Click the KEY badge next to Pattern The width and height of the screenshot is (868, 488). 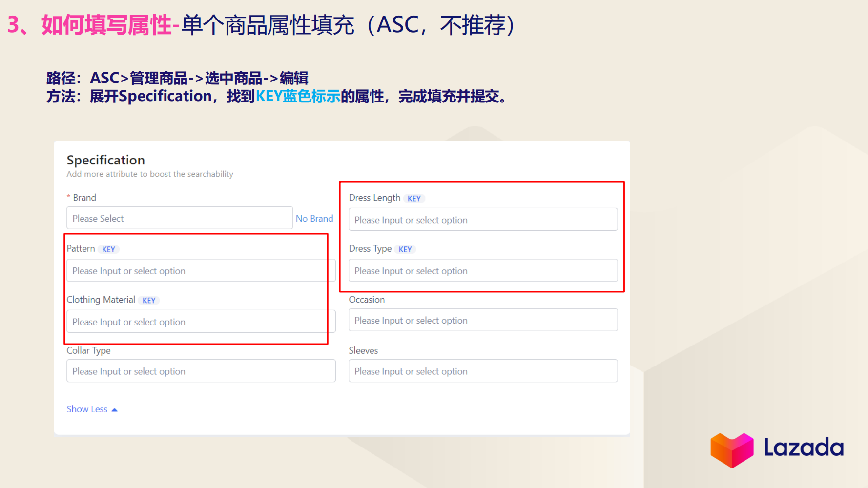click(x=108, y=249)
